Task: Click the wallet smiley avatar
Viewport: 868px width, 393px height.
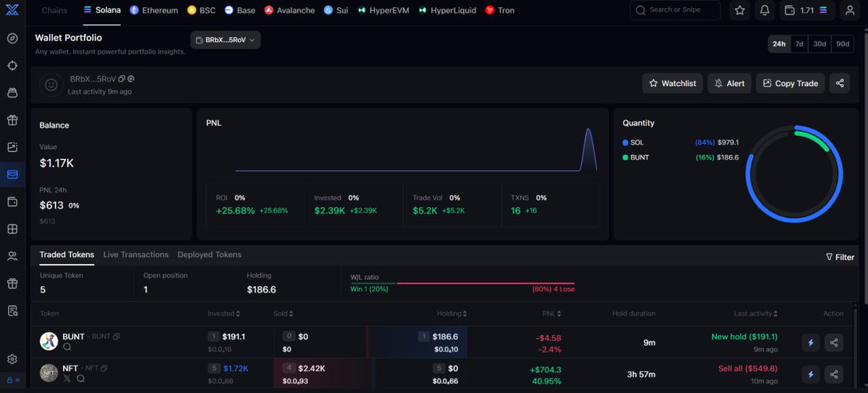Action: click(x=51, y=84)
